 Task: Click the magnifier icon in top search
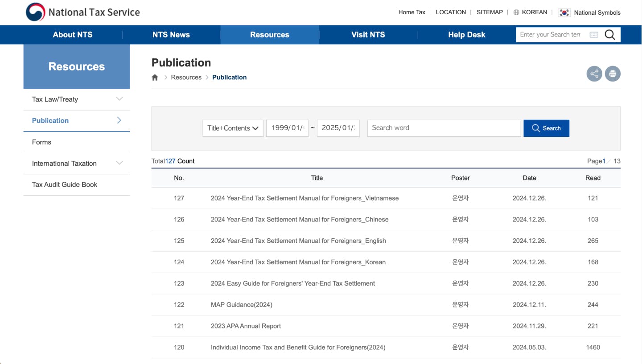pyautogui.click(x=610, y=35)
